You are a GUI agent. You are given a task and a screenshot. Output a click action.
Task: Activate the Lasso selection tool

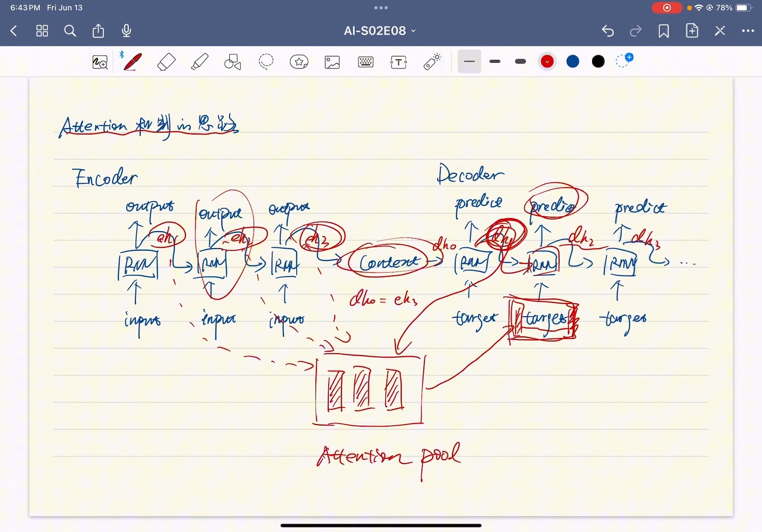[x=266, y=62]
